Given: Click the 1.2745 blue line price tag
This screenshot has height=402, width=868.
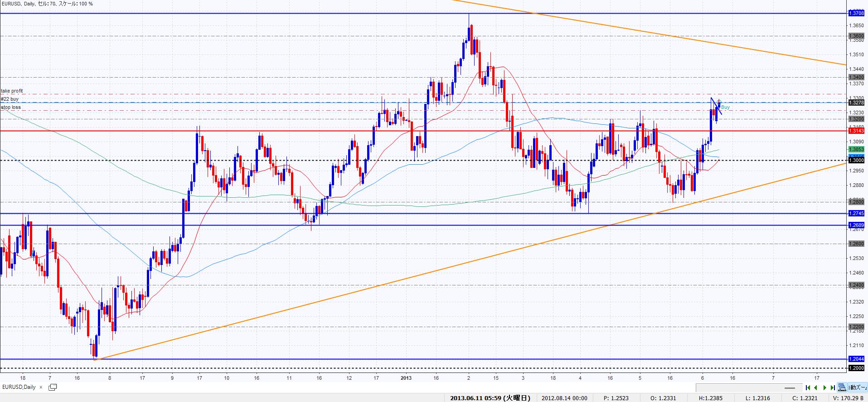Looking at the screenshot, I should pos(856,213).
